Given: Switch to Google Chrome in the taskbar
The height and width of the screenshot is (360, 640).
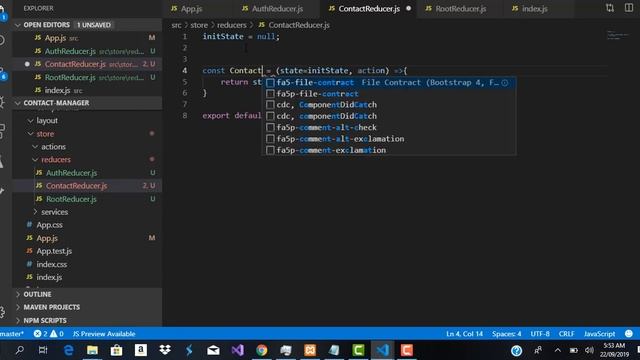Looking at the screenshot, I should (x=262, y=350).
